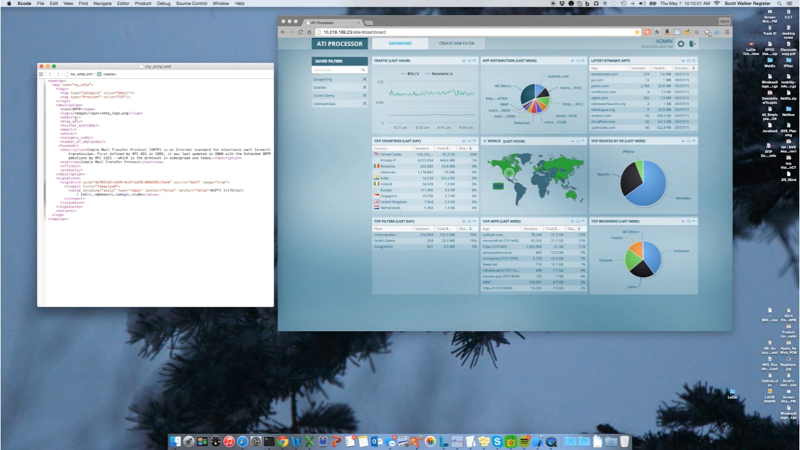The height and width of the screenshot is (450, 800).
Task: Click sort arrow in Latest Dynamic Apps header
Action: [x=693, y=68]
